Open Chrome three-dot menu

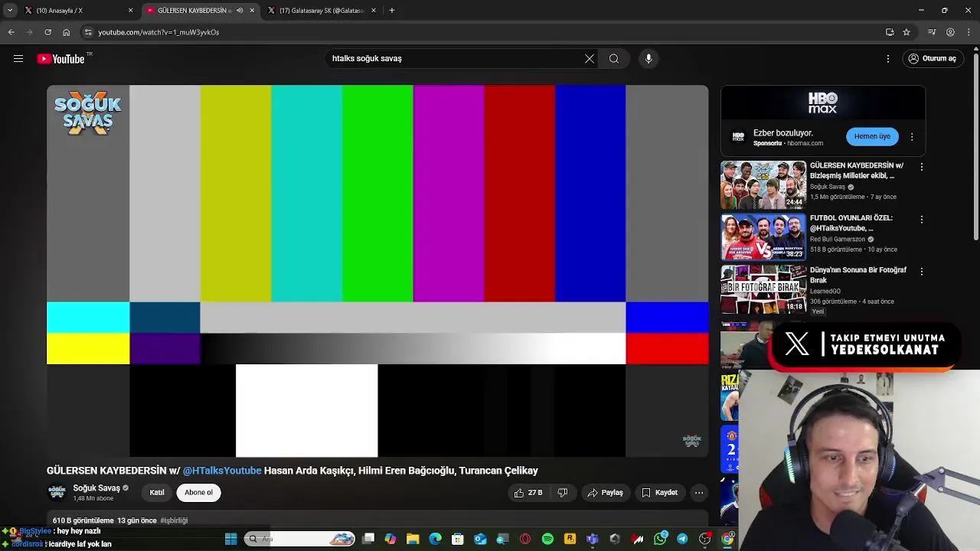pos(969,32)
